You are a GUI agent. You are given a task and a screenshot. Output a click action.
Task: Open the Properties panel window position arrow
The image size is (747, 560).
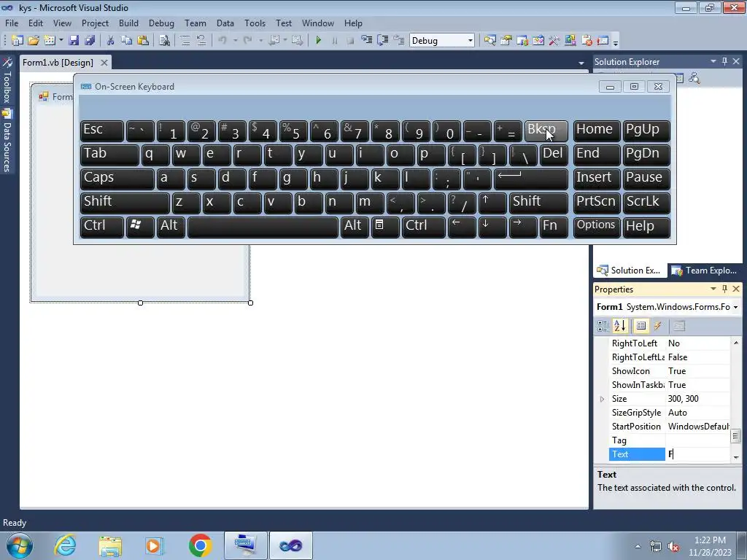tap(713, 289)
